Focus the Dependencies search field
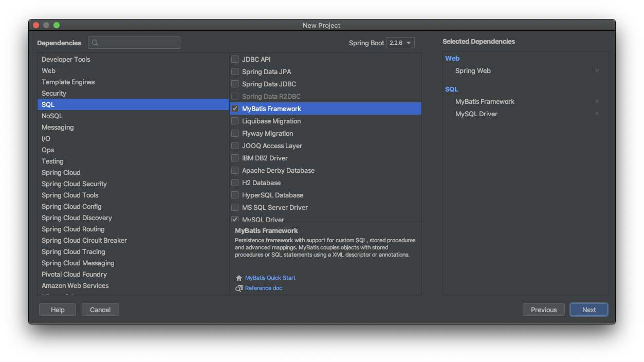The height and width of the screenshot is (362, 644). pos(134,43)
